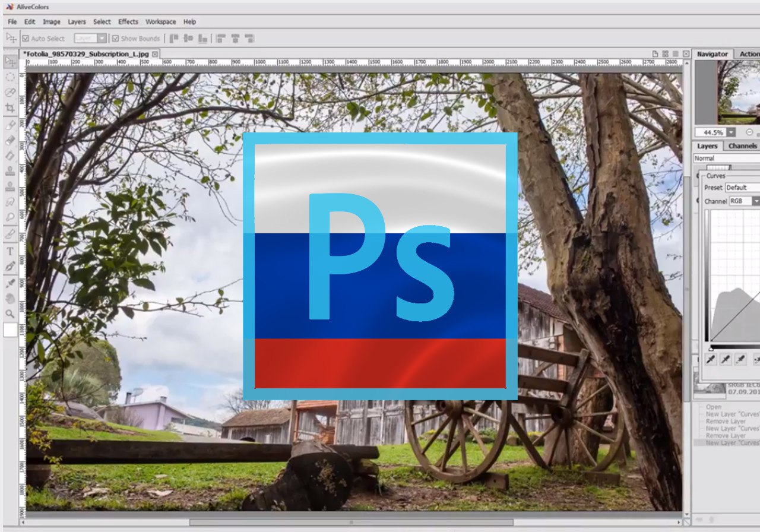The height and width of the screenshot is (532, 760).
Task: Toggle the Show Bounds checkbox
Action: point(115,39)
